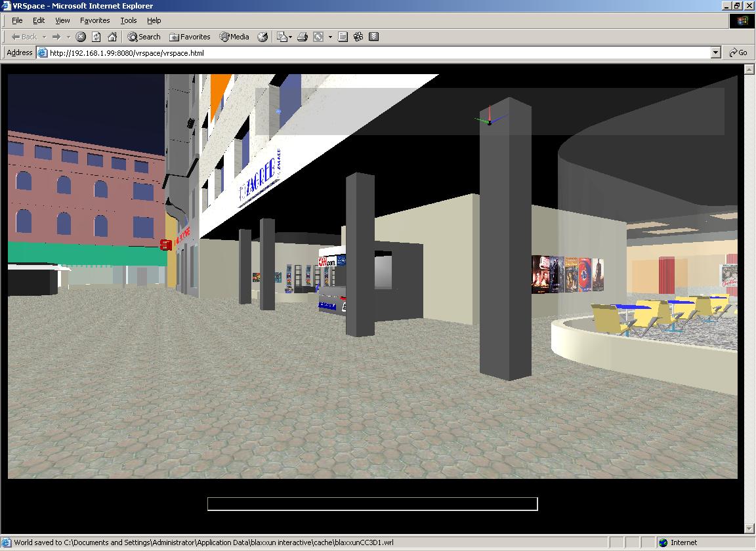Viewport: 756px width, 551px height.
Task: Click the Go button beside address bar
Action: pyautogui.click(x=738, y=52)
